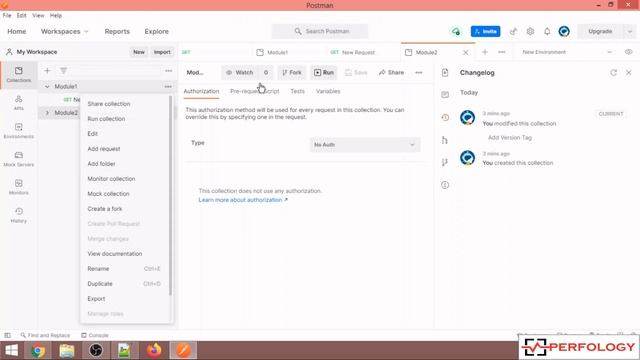Refresh the Changelog panel
The image size is (640, 360).
point(613,73)
